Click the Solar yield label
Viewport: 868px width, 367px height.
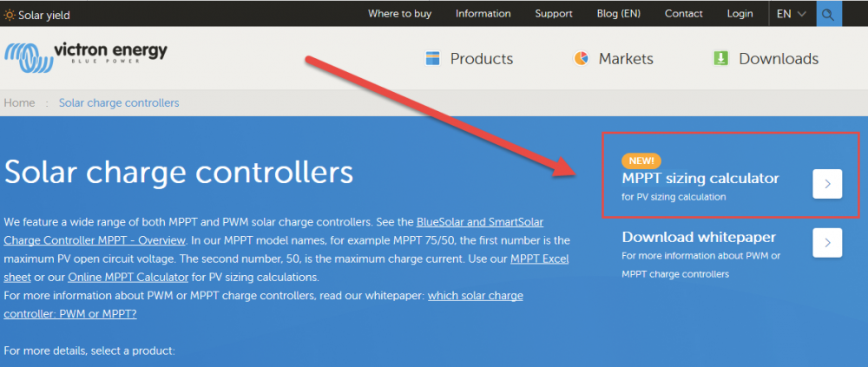(44, 16)
